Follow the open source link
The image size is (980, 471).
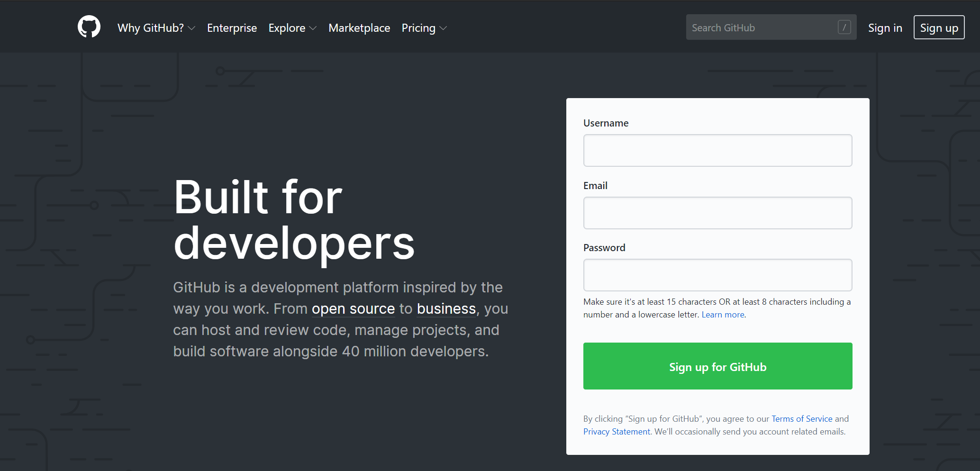(x=353, y=309)
